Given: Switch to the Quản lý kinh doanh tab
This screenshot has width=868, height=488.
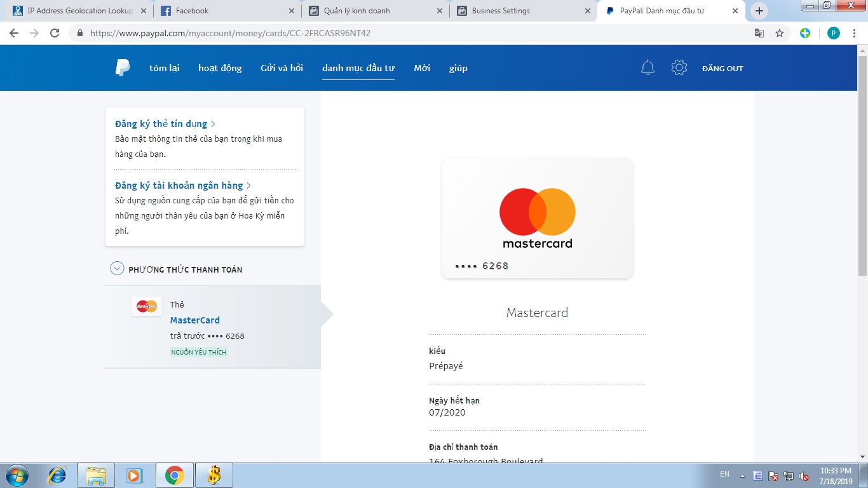Looking at the screenshot, I should pos(375,11).
